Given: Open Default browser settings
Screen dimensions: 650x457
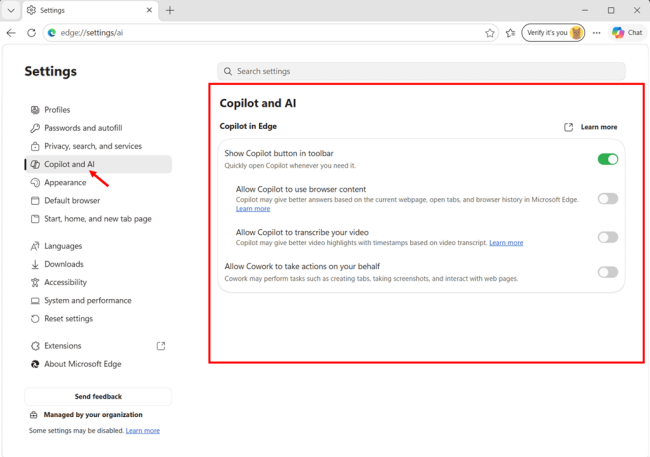Looking at the screenshot, I should pyautogui.click(x=98, y=201).
